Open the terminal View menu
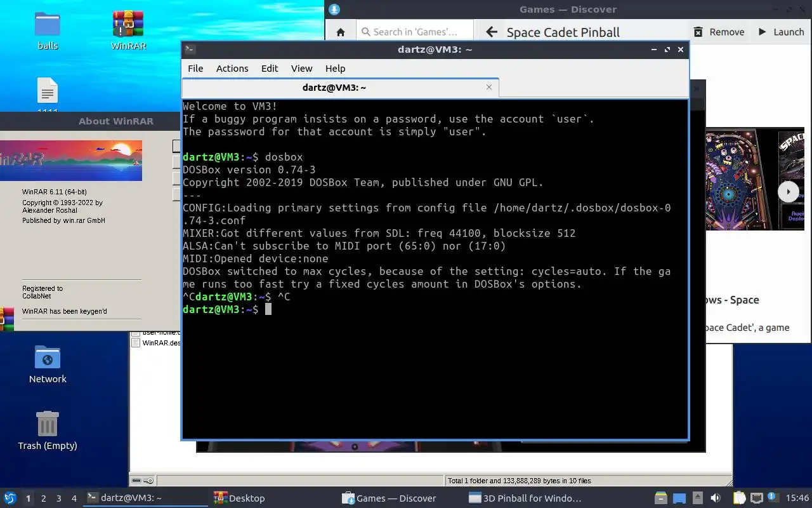The width and height of the screenshot is (812, 508). pos(301,68)
